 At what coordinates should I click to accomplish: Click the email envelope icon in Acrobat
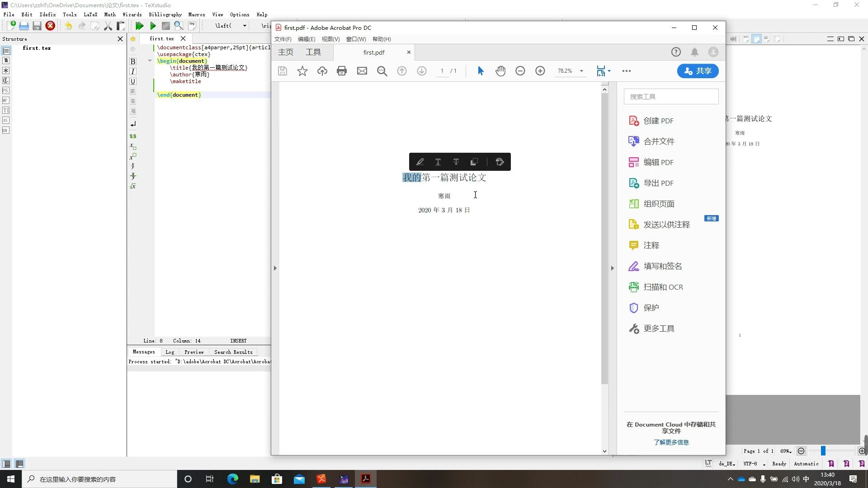click(x=362, y=71)
